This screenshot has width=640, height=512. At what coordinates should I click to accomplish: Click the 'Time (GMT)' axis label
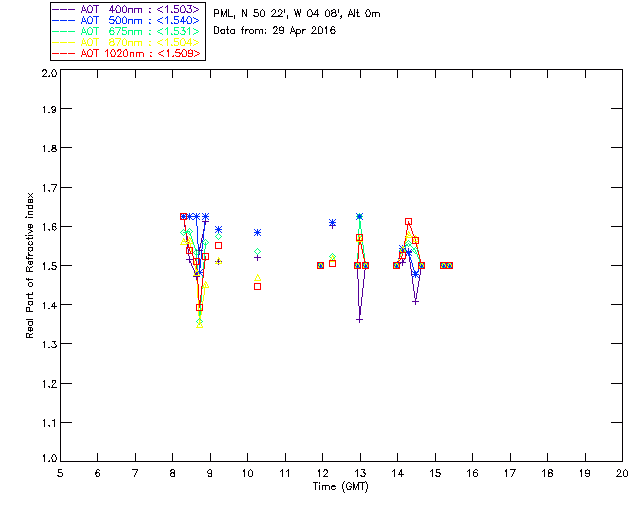point(341,487)
